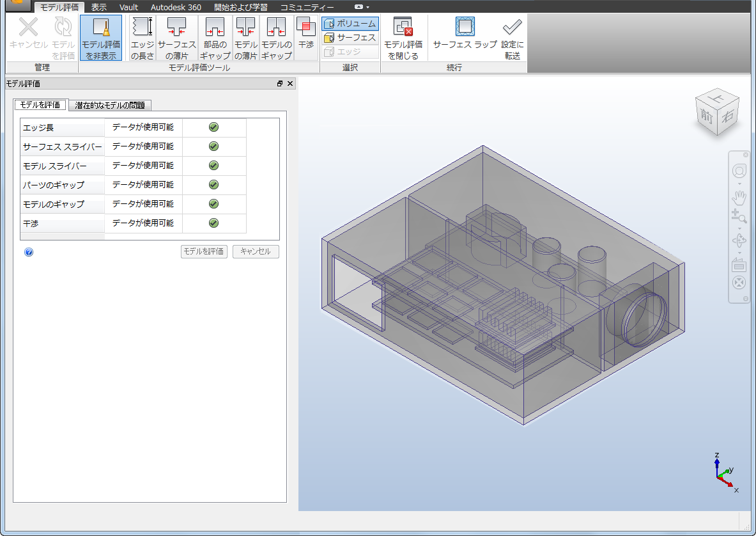Expand the zoom tool options arrow
Viewport: 756px width, 536px height.
pos(739,229)
